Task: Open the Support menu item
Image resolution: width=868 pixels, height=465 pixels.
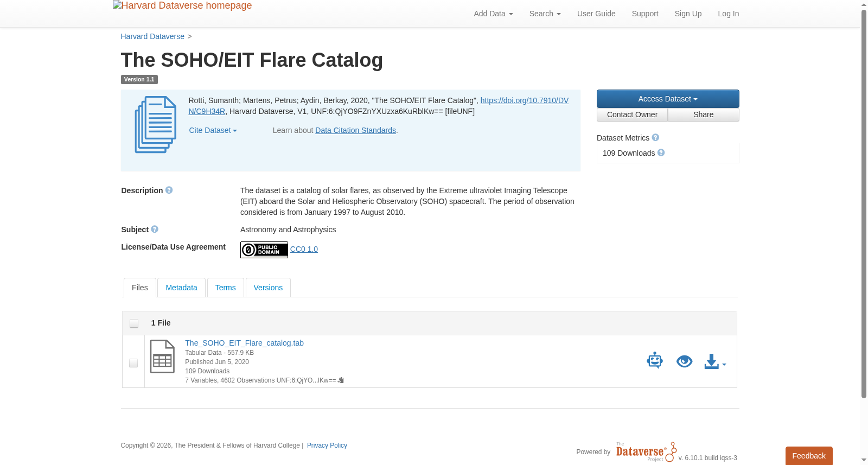Action: click(x=645, y=14)
